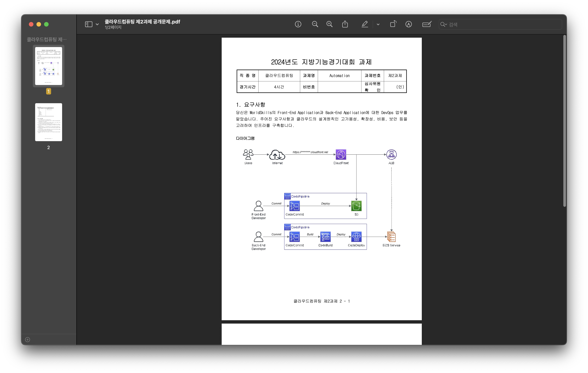
Task: Open the form filling tool
Action: pyautogui.click(x=427, y=24)
